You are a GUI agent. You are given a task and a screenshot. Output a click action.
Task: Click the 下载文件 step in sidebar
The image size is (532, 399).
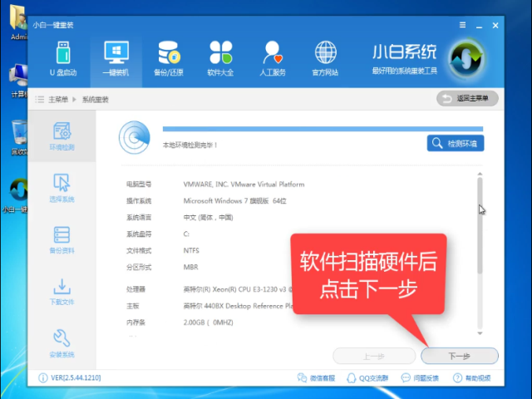coord(62,292)
